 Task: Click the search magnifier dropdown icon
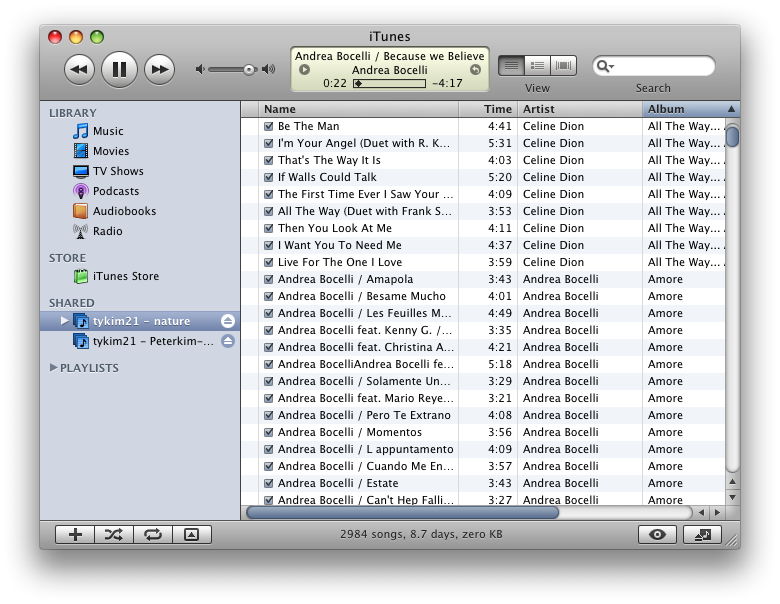click(x=605, y=66)
